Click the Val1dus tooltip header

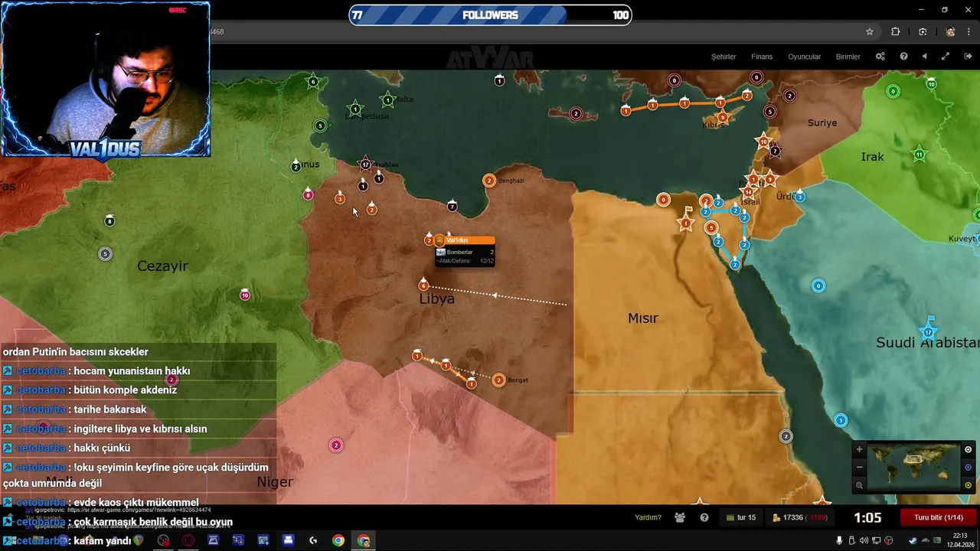[x=465, y=240]
